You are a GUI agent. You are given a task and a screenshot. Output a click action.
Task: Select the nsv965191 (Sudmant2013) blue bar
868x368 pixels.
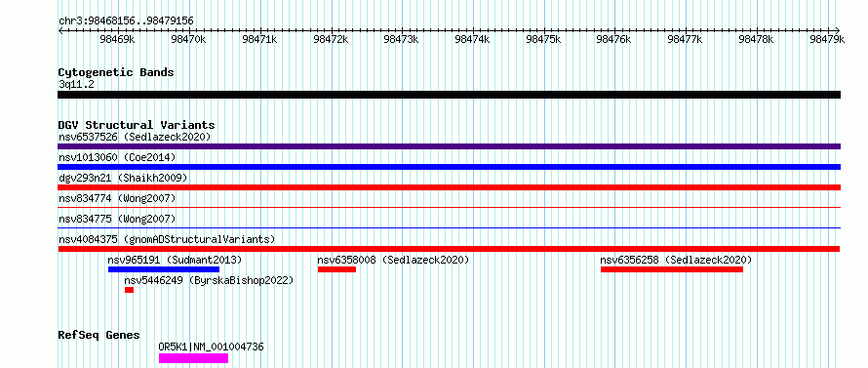click(x=164, y=269)
